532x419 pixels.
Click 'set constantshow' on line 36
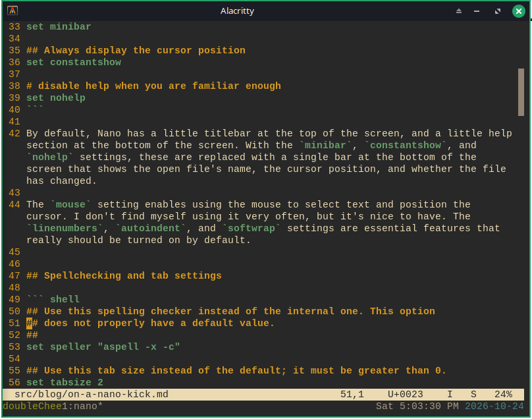pos(74,62)
